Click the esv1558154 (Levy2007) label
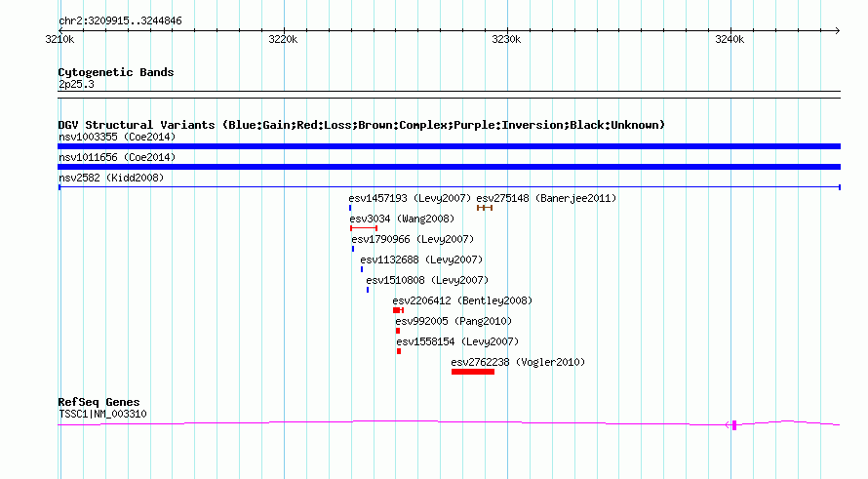This screenshot has width=868, height=479. tap(457, 341)
